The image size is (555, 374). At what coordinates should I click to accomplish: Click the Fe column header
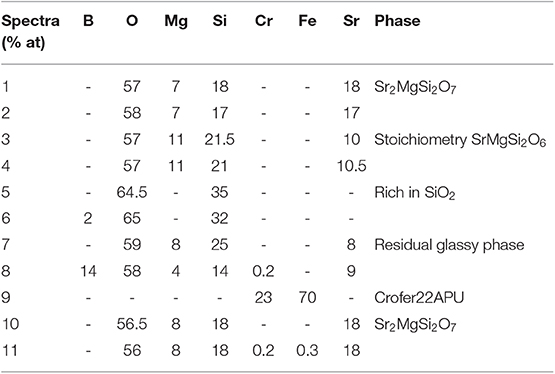click(307, 21)
